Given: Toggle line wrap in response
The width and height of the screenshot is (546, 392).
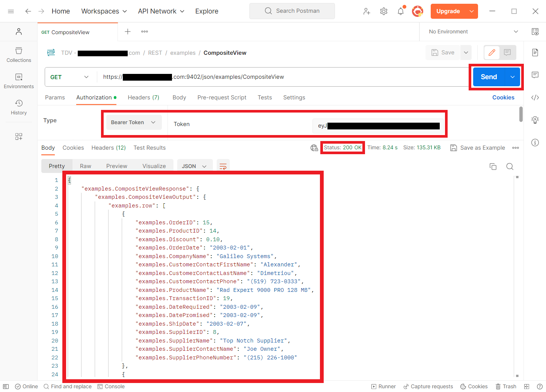Looking at the screenshot, I should click(223, 166).
